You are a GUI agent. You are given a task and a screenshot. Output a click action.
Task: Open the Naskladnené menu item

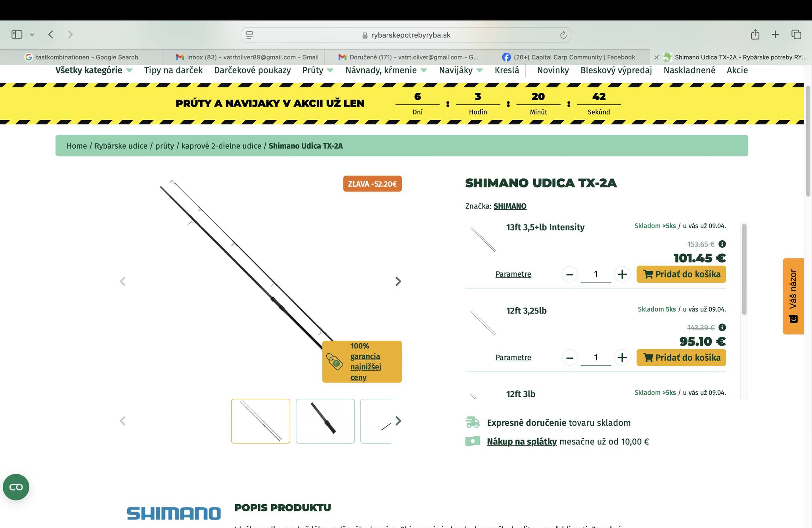689,70
